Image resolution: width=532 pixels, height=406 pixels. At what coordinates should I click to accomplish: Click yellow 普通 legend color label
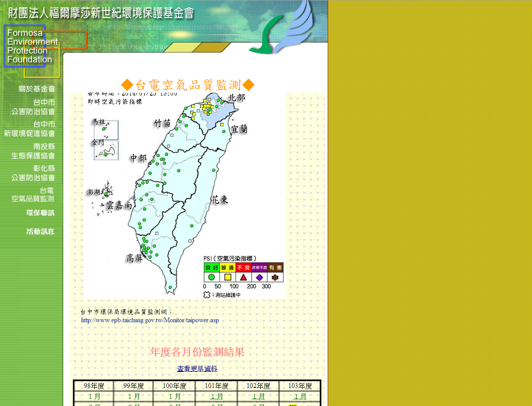click(227, 267)
